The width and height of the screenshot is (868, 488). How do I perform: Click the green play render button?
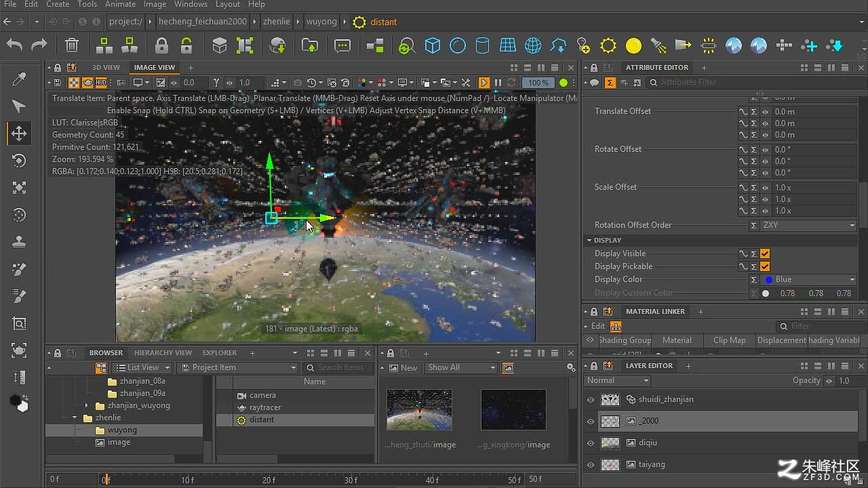click(484, 83)
